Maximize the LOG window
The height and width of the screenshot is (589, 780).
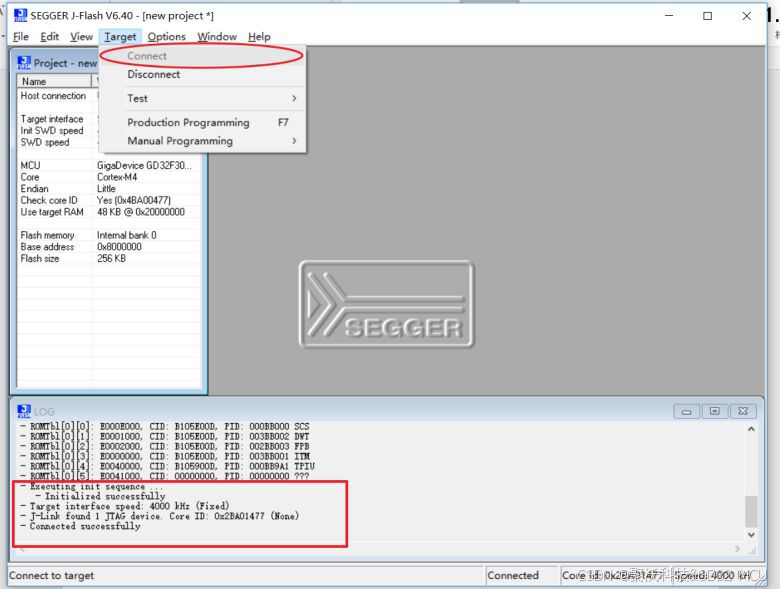point(715,411)
